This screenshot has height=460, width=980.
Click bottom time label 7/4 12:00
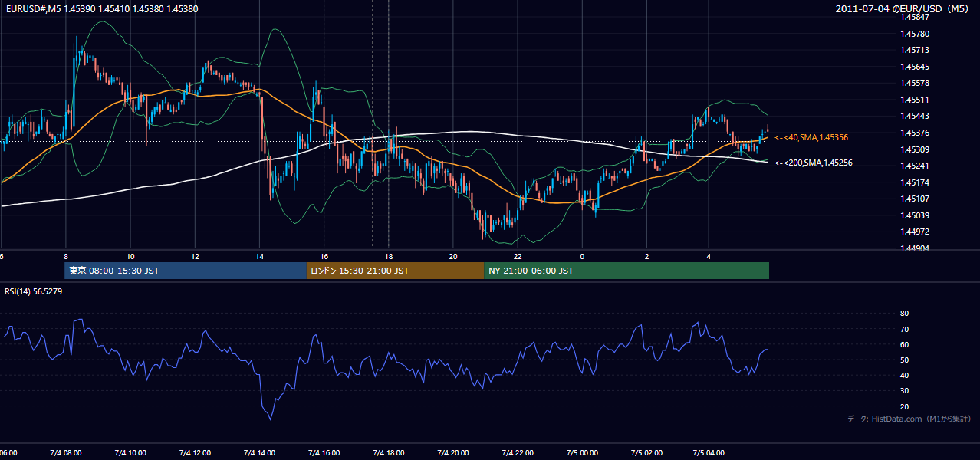point(195,452)
